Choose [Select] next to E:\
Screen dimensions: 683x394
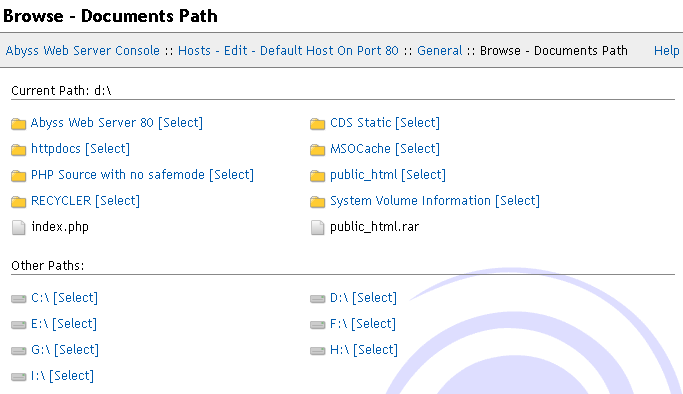pos(74,324)
